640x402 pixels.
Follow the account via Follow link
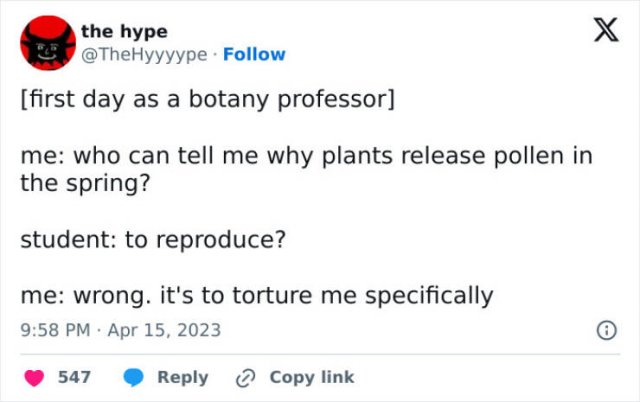click(x=254, y=54)
